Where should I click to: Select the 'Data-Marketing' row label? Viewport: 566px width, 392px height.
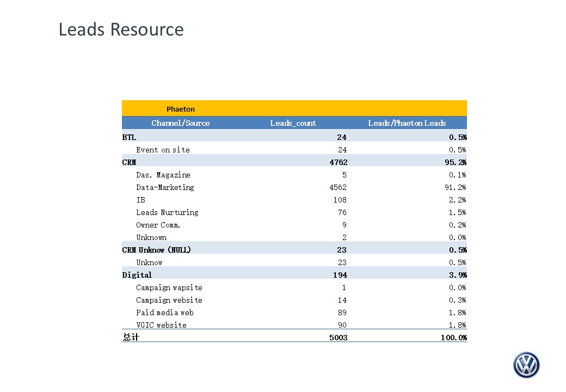click(x=165, y=187)
